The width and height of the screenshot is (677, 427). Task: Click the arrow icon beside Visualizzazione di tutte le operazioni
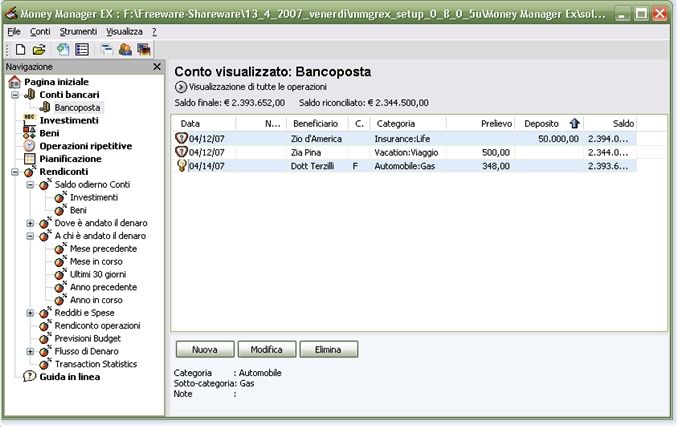pyautogui.click(x=180, y=87)
